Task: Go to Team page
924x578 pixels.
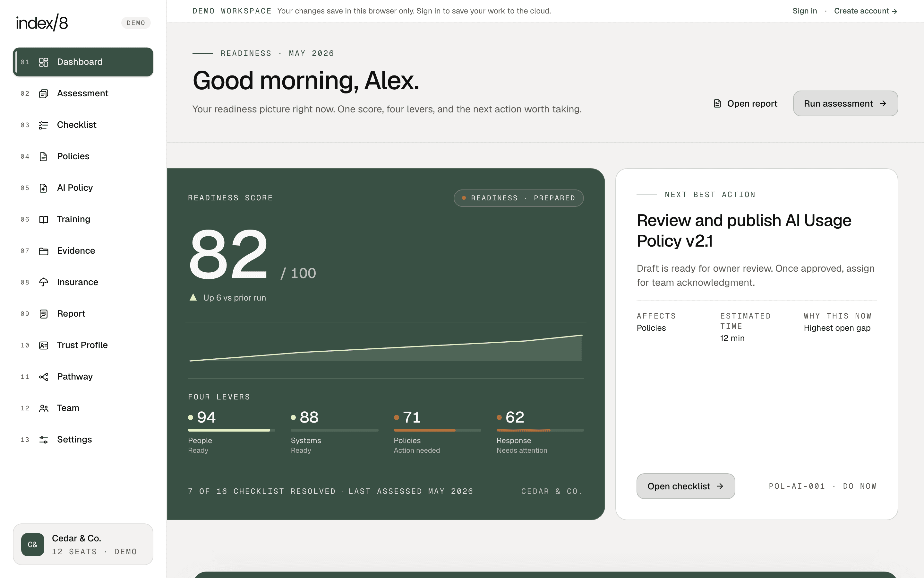Action: 83,408
